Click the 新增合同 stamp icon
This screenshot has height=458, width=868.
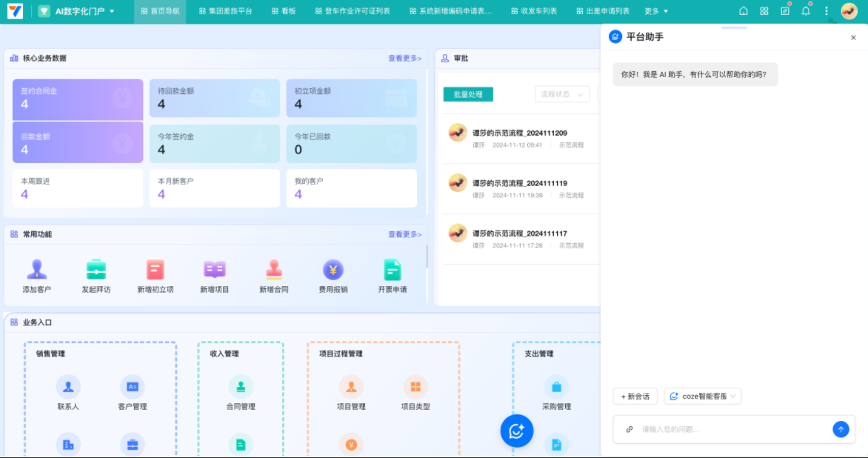click(x=274, y=270)
